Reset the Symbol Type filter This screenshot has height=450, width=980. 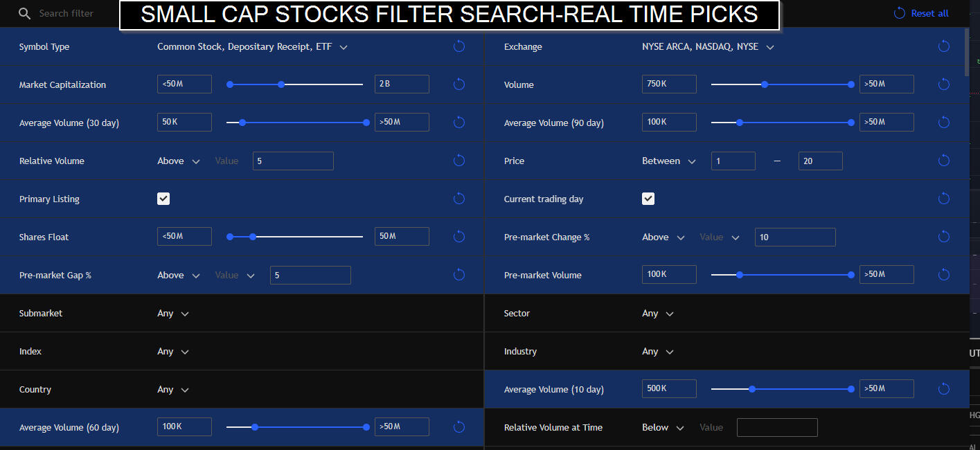(458, 46)
